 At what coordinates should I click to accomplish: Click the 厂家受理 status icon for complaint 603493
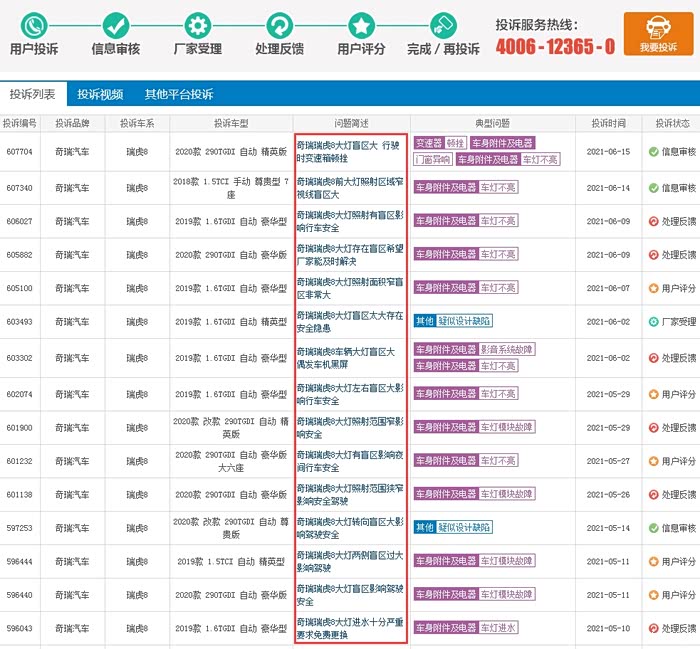(654, 321)
